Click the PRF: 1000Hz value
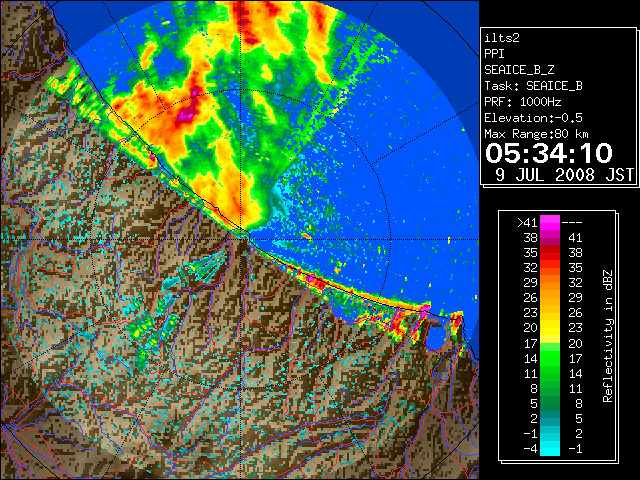The width and height of the screenshot is (640, 480). pos(523,102)
